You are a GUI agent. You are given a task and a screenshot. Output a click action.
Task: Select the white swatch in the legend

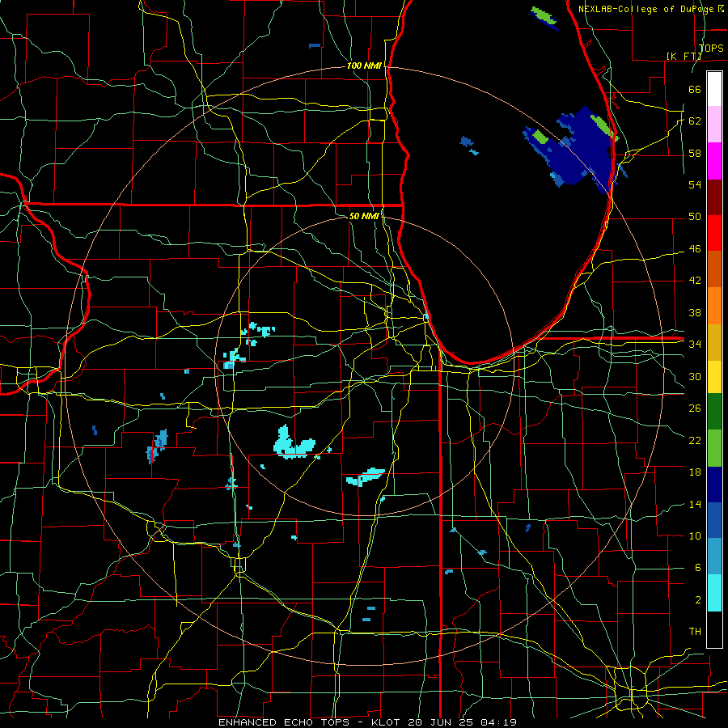714,89
